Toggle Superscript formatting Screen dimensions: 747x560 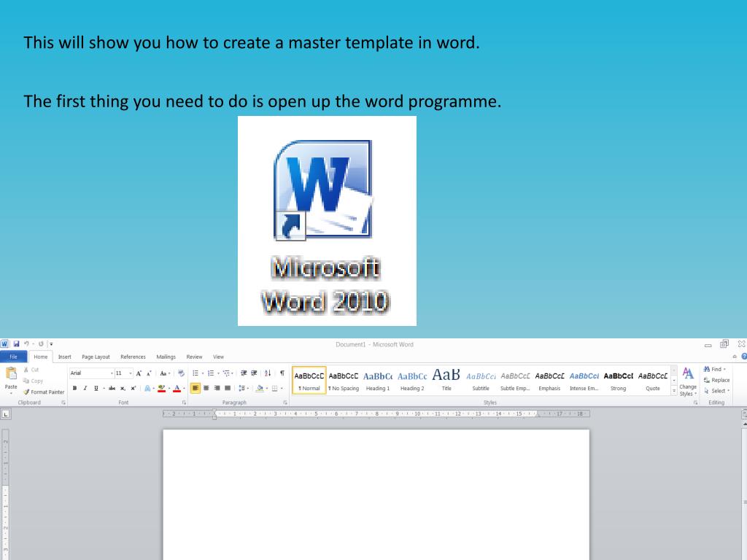(133, 388)
